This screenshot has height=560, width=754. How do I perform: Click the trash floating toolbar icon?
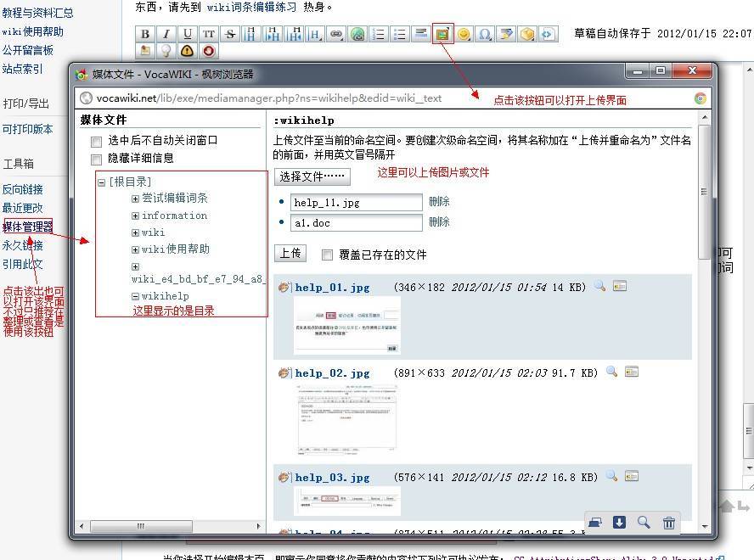click(668, 522)
